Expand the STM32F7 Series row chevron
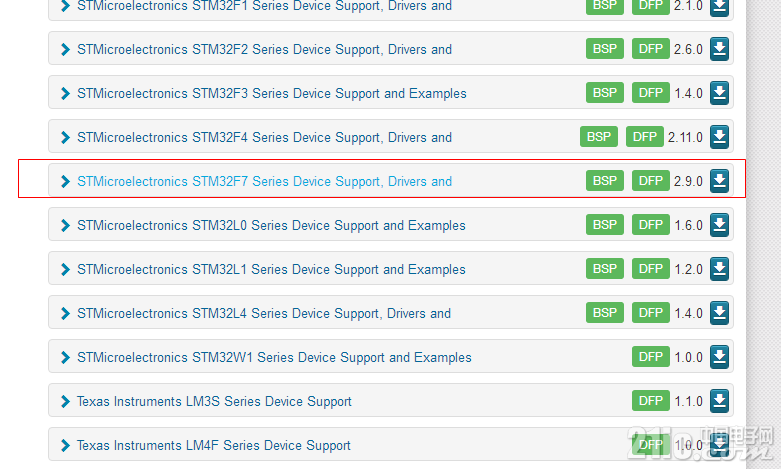 [65, 181]
